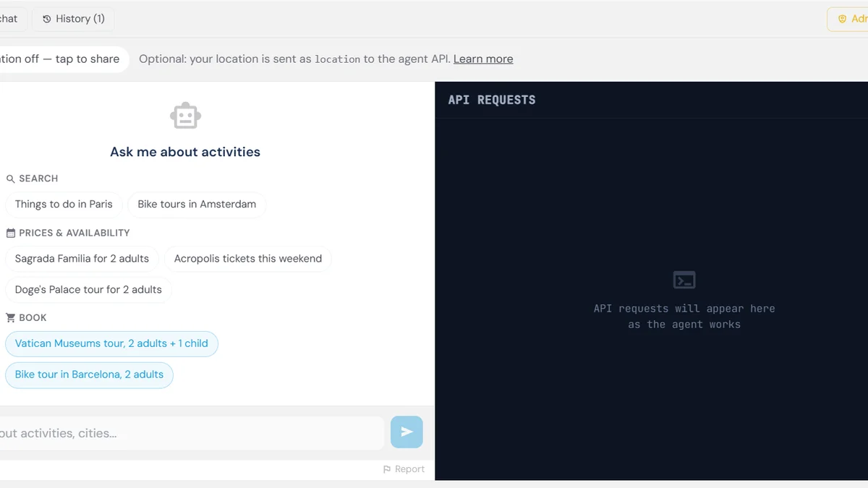This screenshot has height=488, width=868.
Task: Open the History (1) tab
Action: (x=73, y=19)
